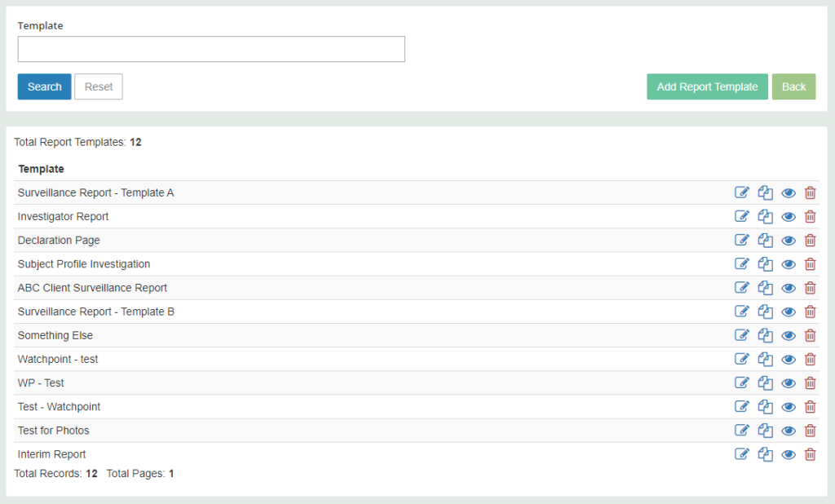The width and height of the screenshot is (835, 504).
Task: Edit the WP - Test template
Action: click(x=742, y=382)
